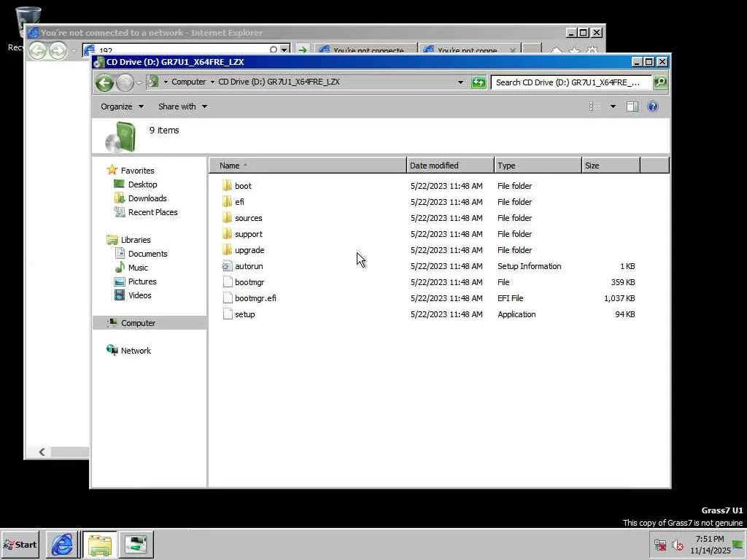Click Internet Explorer horizontal scrollbar left arrow

42,452
